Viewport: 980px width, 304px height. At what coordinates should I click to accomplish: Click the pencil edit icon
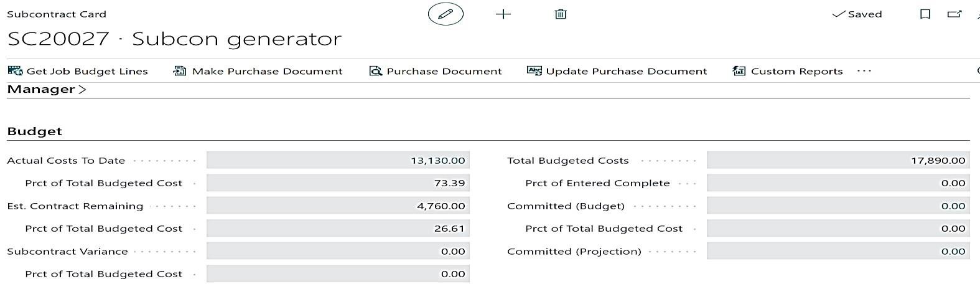pyautogui.click(x=446, y=14)
